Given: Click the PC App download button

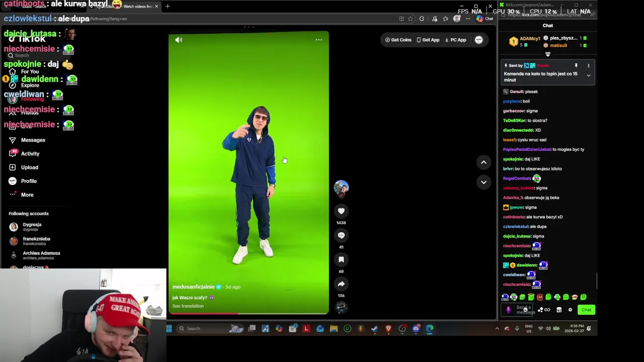Looking at the screenshot, I should 455,40.
